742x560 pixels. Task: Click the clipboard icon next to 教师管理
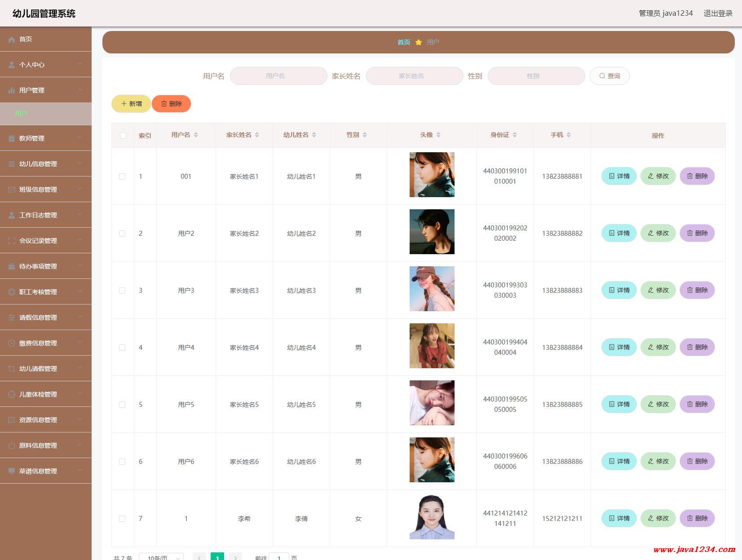[12, 139]
